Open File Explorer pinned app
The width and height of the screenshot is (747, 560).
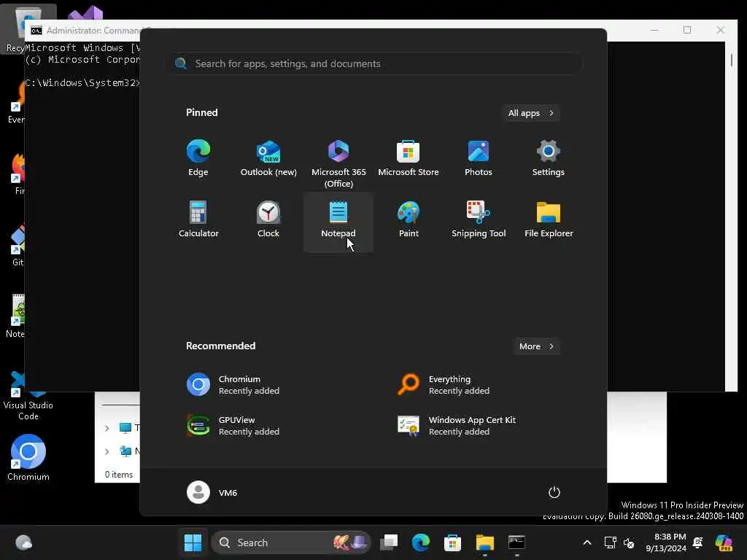549,219
